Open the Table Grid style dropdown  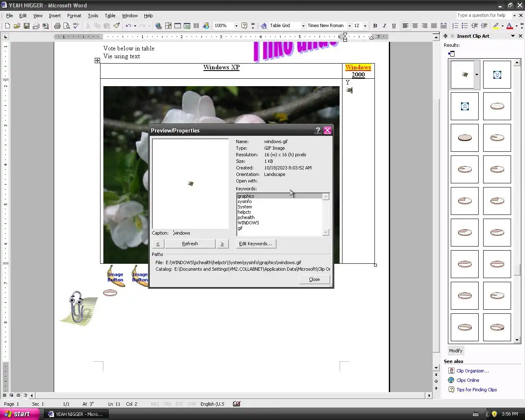[x=303, y=26]
